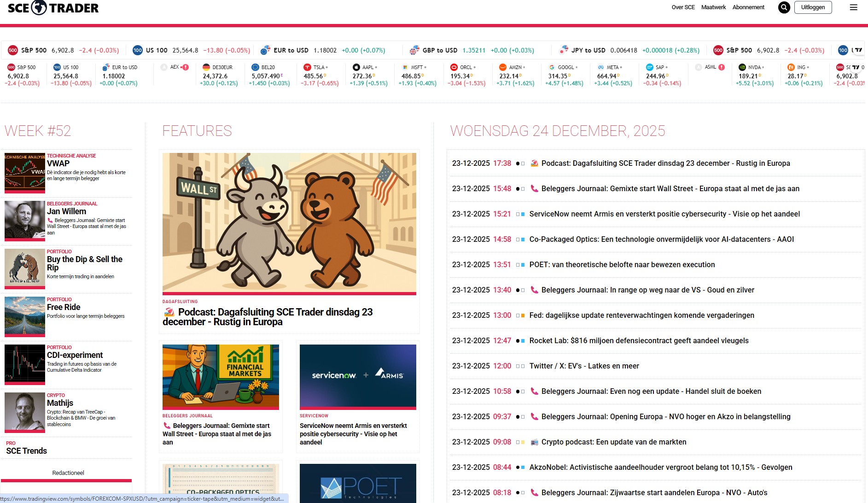Open the POET Technologies thumbnail

tap(358, 483)
